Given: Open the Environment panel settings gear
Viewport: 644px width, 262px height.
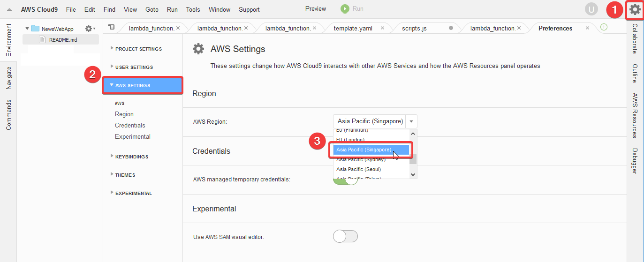Looking at the screenshot, I should (x=89, y=29).
